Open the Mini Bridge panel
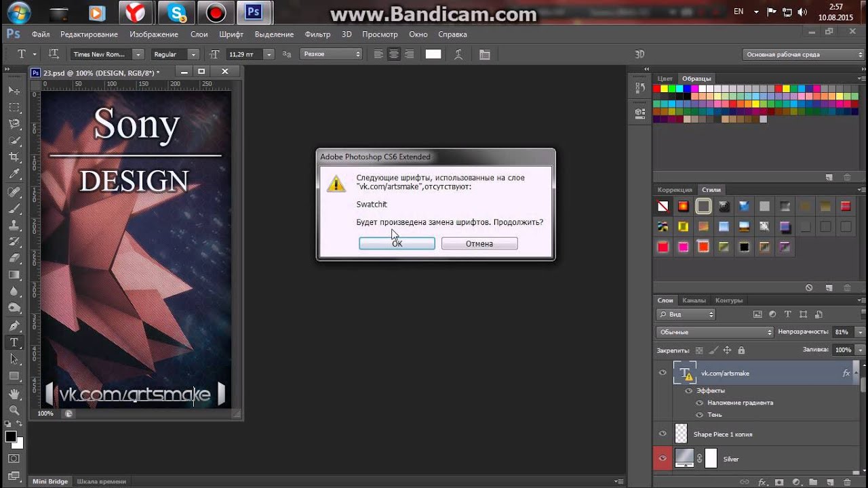The width and height of the screenshot is (868, 488). pyautogui.click(x=50, y=481)
